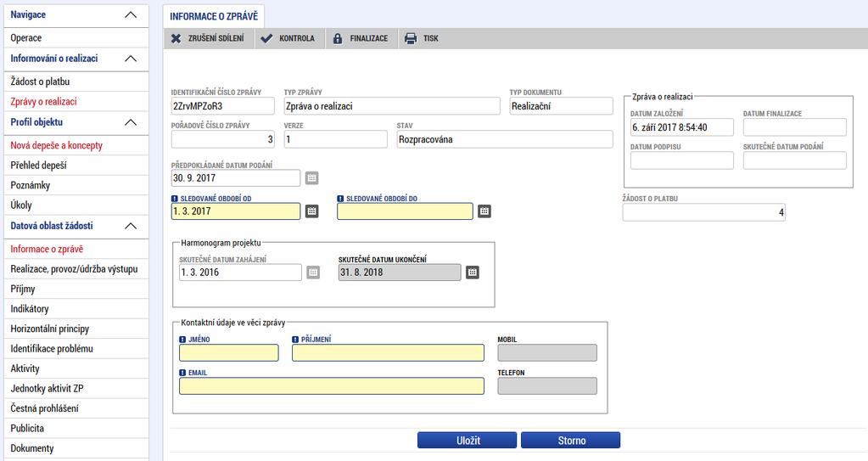
Task: Collapse the Informování o realizaci section
Action: (x=131, y=59)
